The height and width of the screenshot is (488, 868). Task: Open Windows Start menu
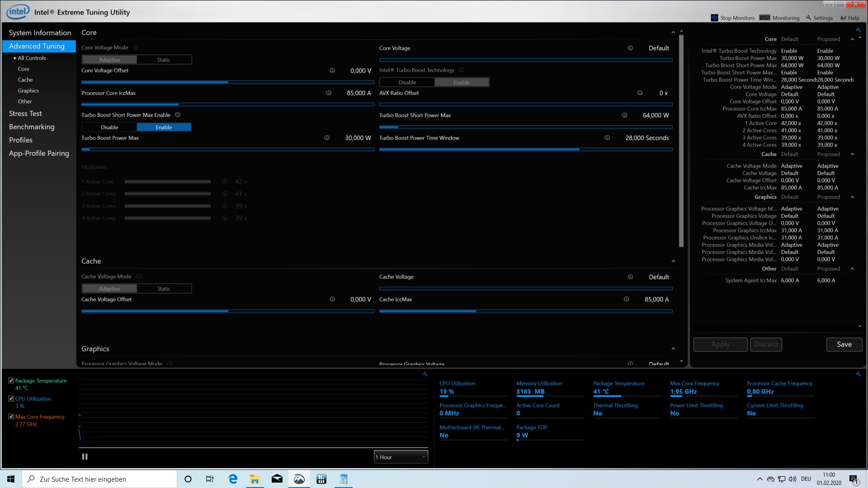point(11,479)
